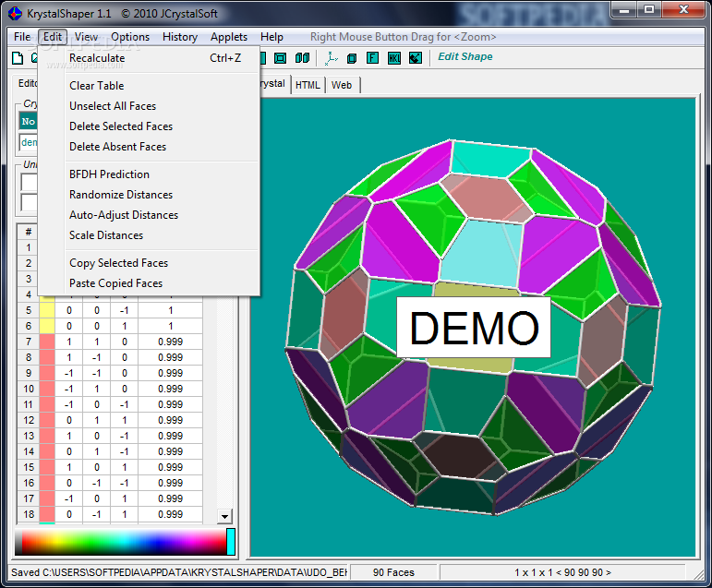
Task: Click the cube solid display icon
Action: 352,58
